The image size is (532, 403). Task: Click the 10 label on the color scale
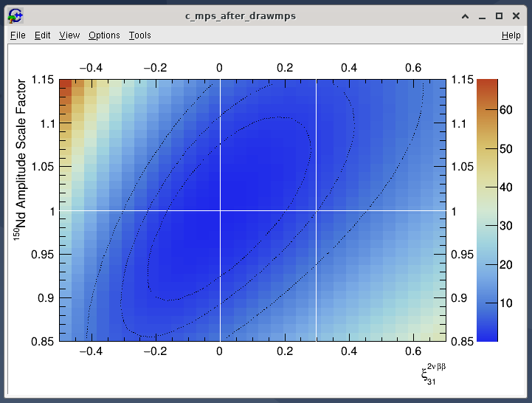[x=505, y=303]
